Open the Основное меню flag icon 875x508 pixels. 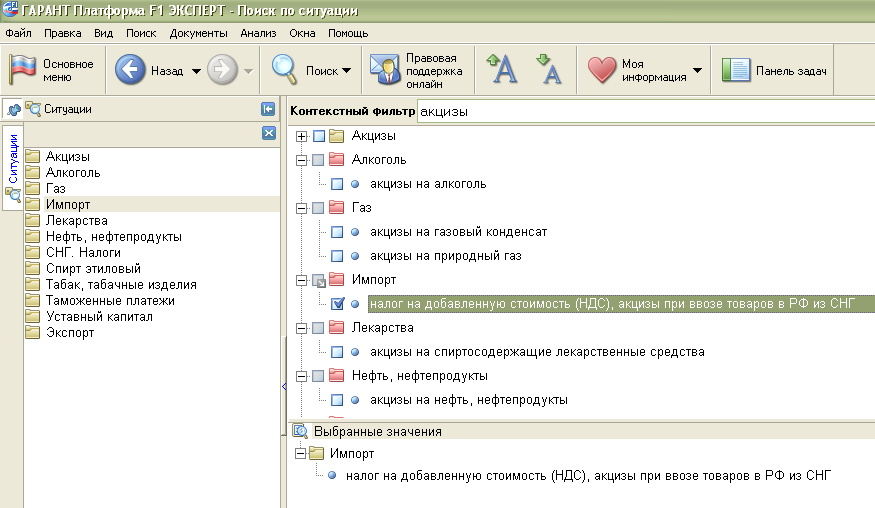[22, 70]
